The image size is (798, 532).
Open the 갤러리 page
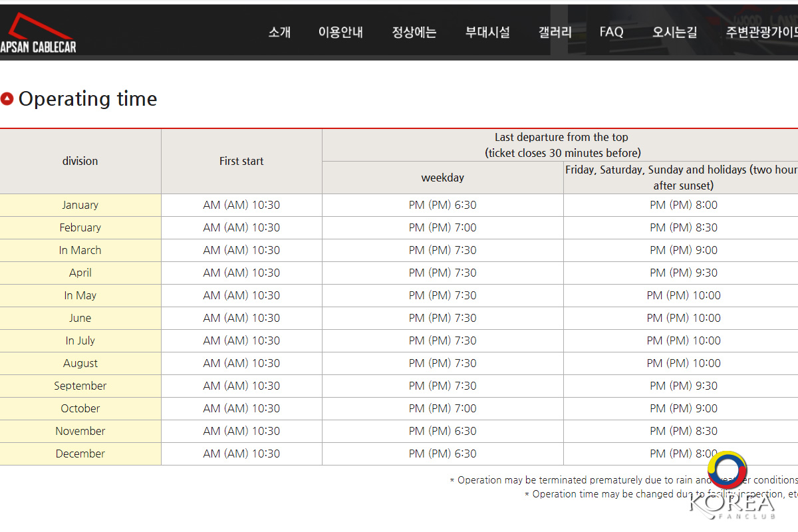tap(555, 32)
